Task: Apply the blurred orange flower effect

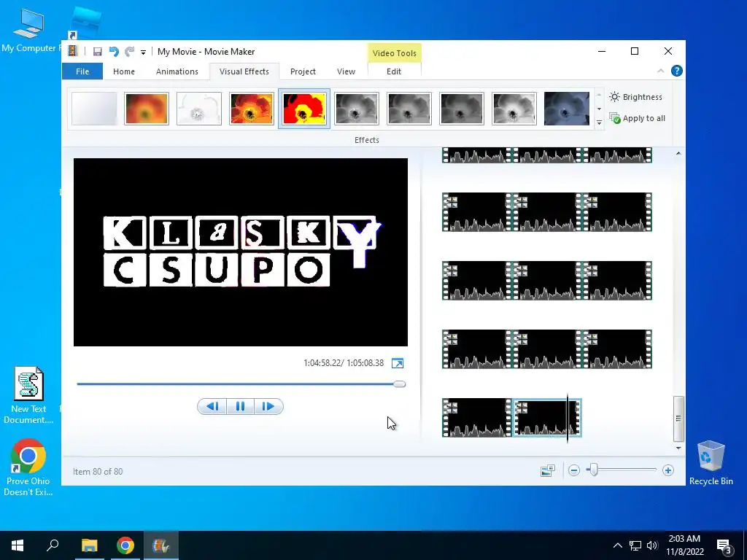Action: point(147,109)
